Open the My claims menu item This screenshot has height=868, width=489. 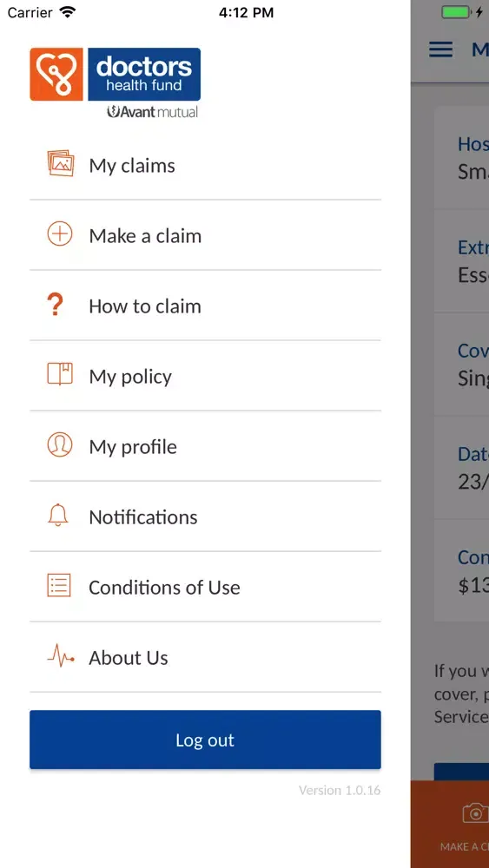[x=206, y=165]
